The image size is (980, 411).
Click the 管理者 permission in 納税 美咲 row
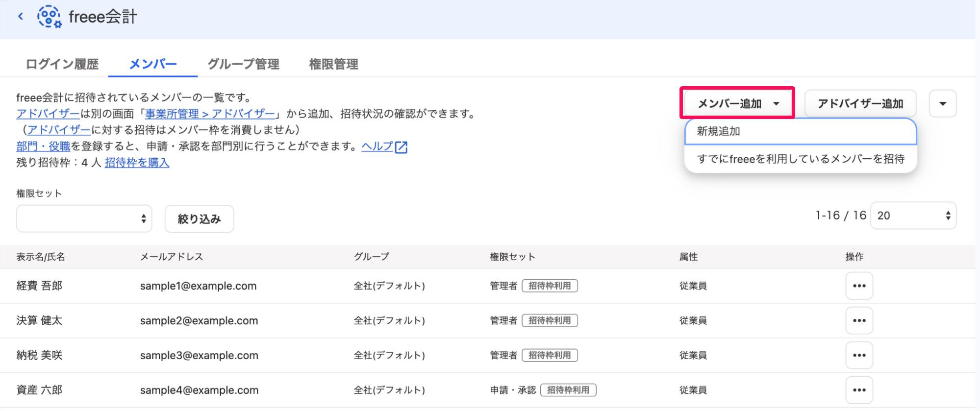point(503,355)
